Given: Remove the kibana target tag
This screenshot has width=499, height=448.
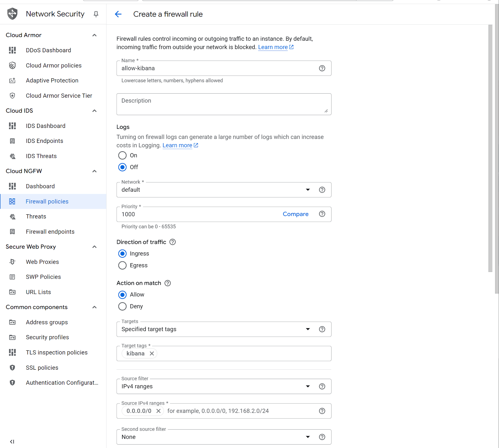Looking at the screenshot, I should (x=152, y=353).
